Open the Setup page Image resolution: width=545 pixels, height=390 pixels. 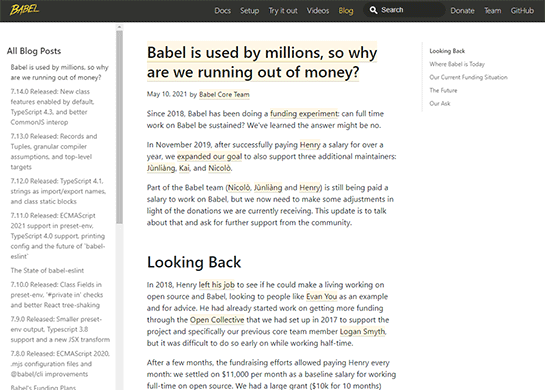[250, 11]
